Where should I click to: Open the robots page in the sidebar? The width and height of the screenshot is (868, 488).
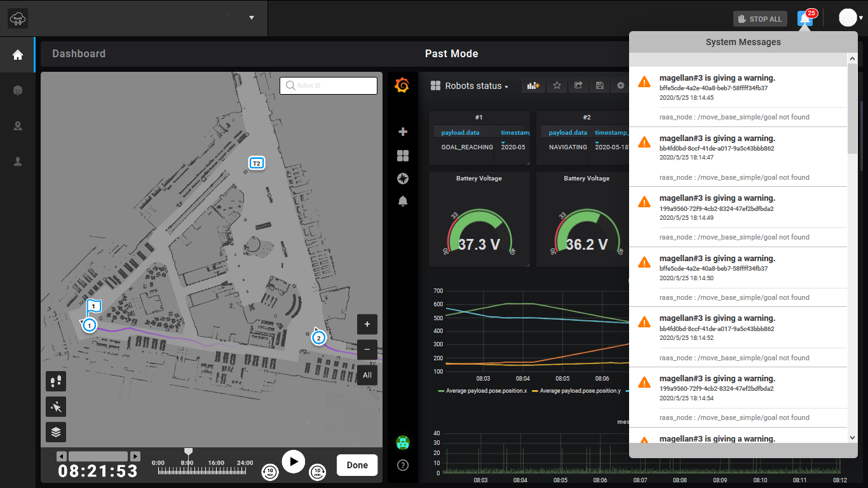[x=18, y=90]
